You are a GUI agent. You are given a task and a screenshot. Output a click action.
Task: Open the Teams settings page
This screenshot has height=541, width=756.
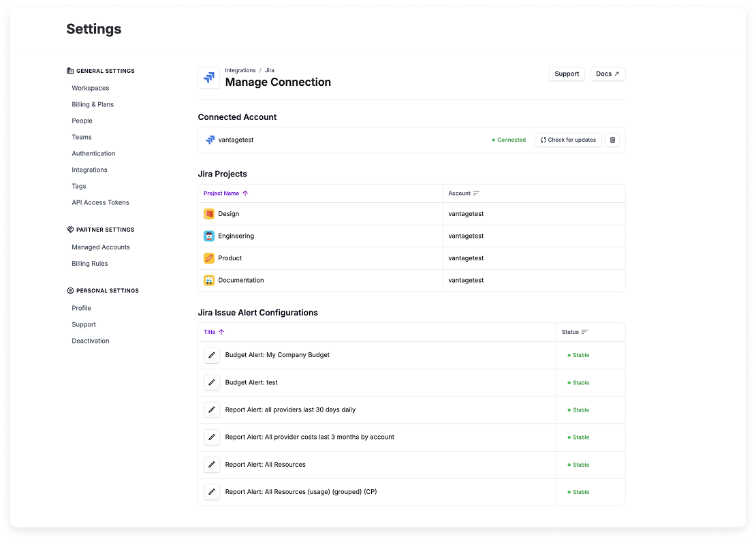coord(82,138)
